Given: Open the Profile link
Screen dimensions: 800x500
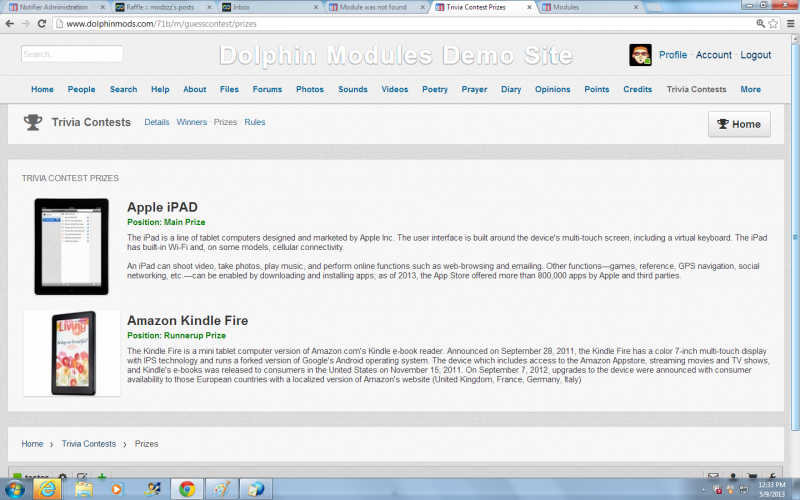Looking at the screenshot, I should coord(673,55).
